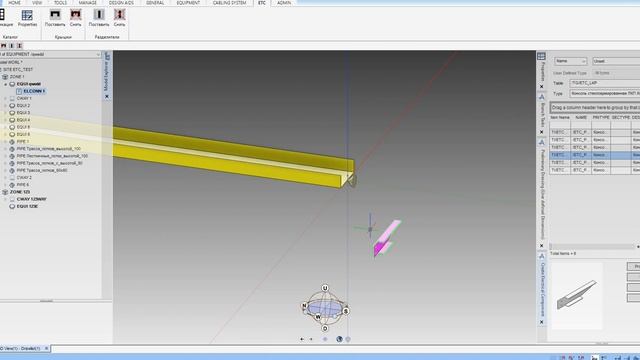
Task: Open the GENERAL ribbon tab
Action: (x=155, y=3)
